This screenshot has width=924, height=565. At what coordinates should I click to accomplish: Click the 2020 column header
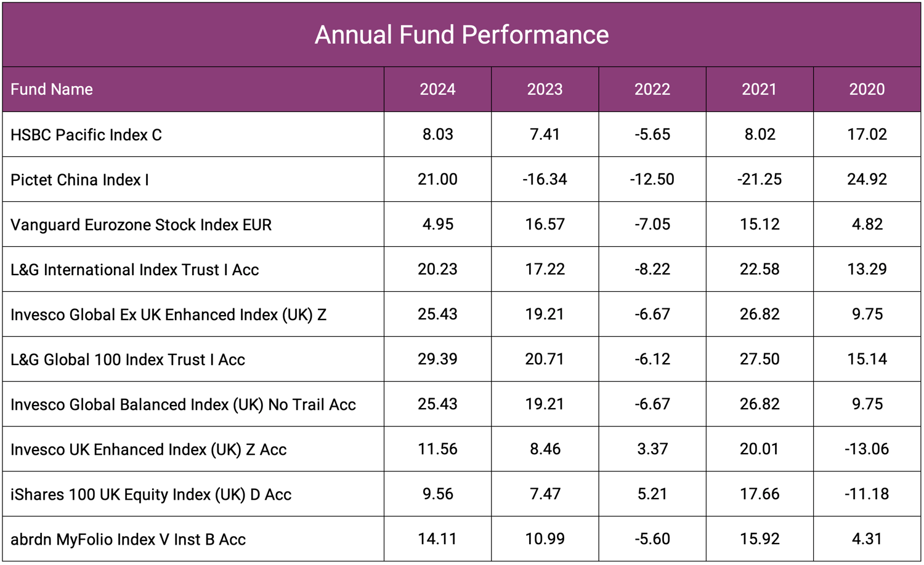coord(867,89)
